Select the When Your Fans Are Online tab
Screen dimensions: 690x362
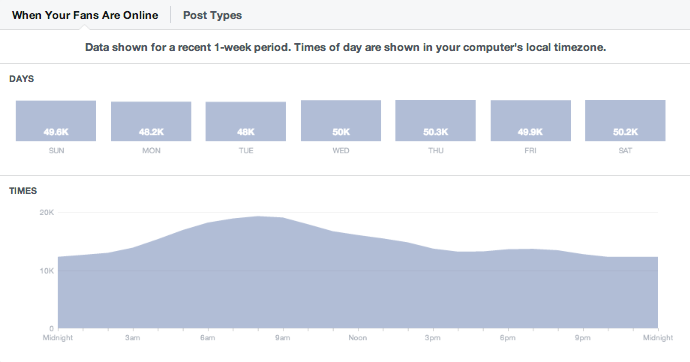85,15
